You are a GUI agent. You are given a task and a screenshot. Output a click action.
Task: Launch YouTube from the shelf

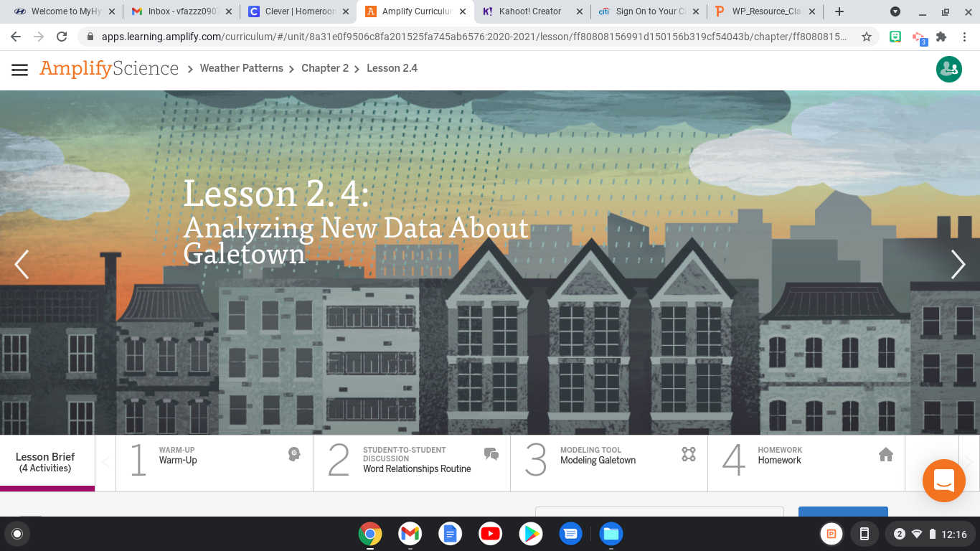pyautogui.click(x=491, y=534)
